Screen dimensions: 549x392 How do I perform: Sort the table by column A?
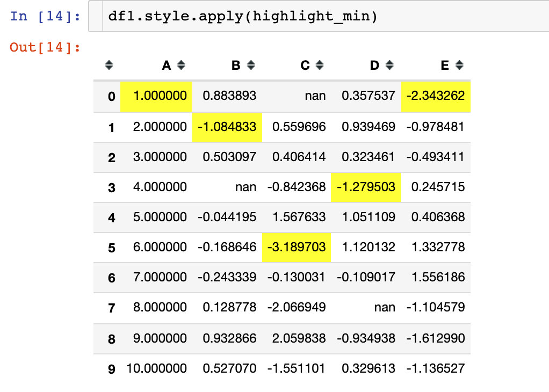point(180,65)
